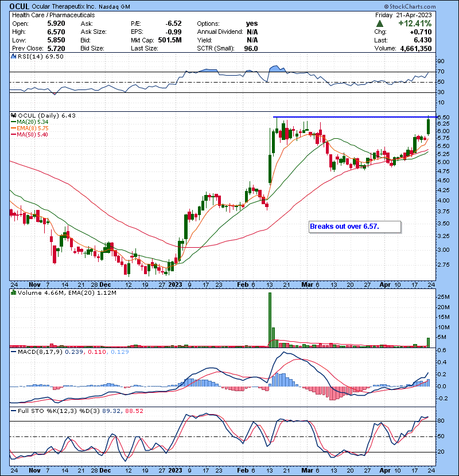Click the stochastic %D value 88.52
Image resolution: width=459 pixels, height=476 pixels.
pos(134,411)
